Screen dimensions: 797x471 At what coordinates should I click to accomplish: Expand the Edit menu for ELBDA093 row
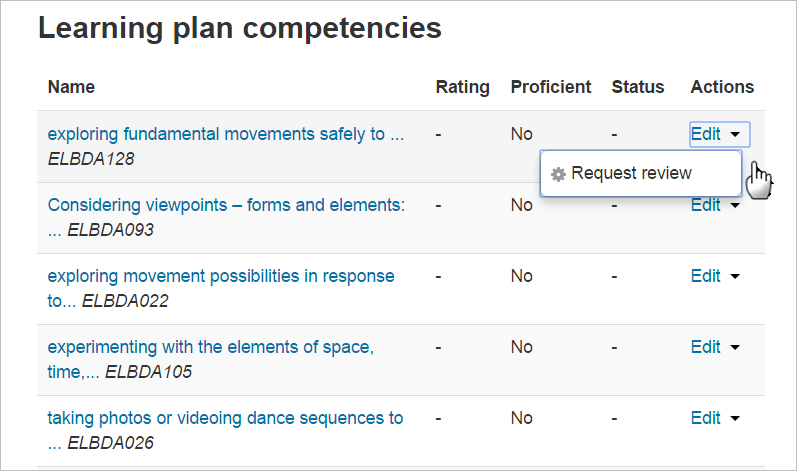(x=716, y=205)
